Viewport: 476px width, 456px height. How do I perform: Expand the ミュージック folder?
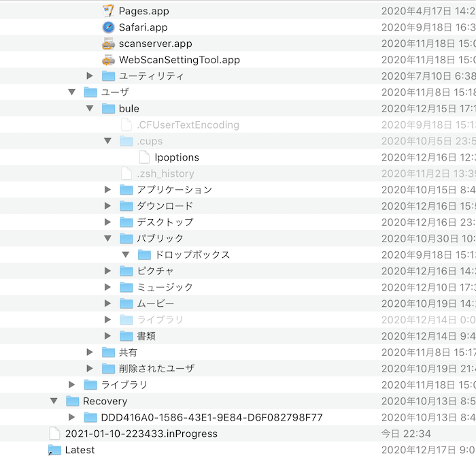107,287
